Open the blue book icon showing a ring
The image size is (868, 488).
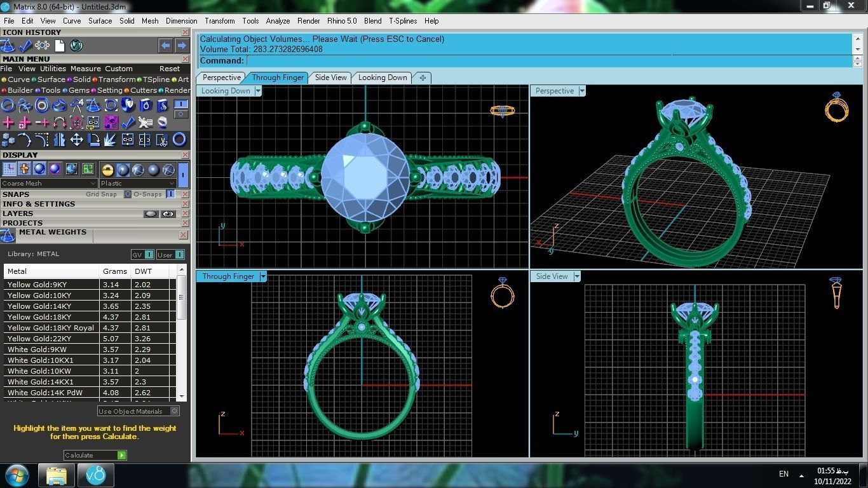pos(146,105)
